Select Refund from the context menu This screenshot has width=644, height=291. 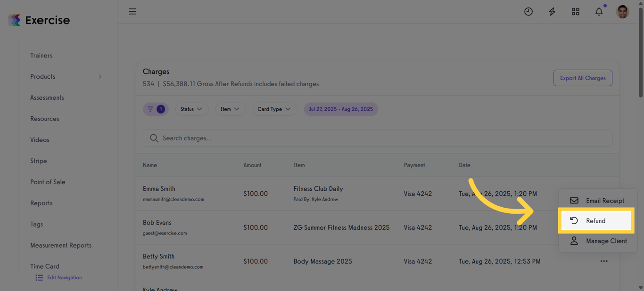tap(596, 221)
